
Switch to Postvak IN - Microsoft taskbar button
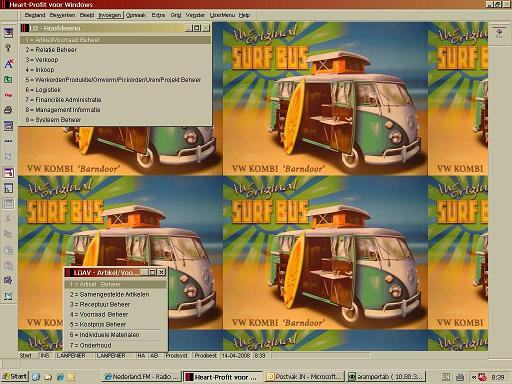click(305, 377)
